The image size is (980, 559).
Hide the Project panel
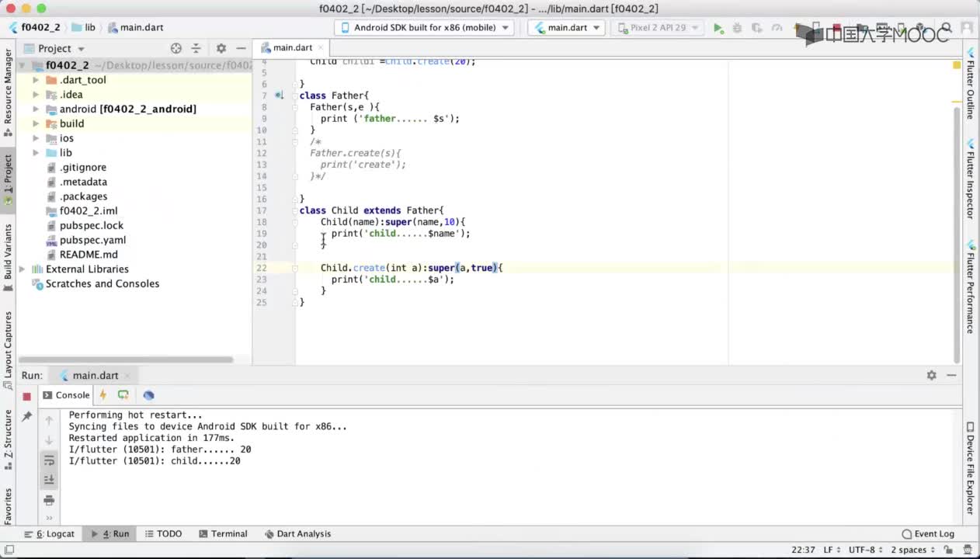tap(241, 48)
